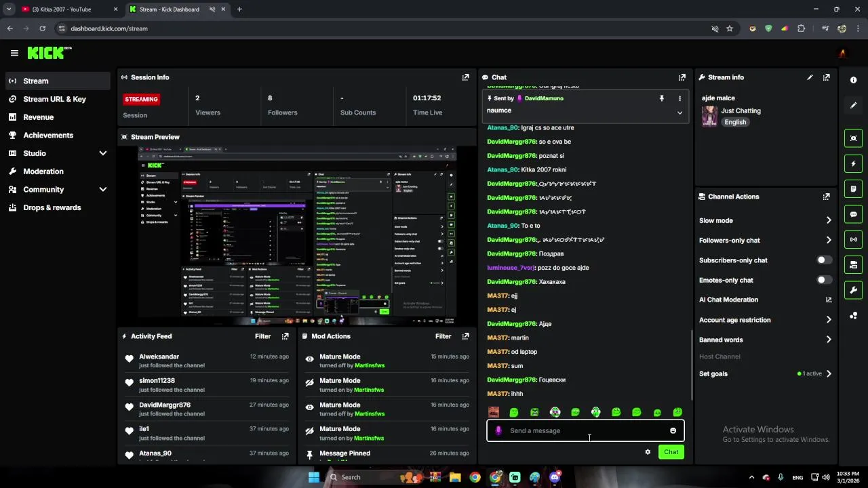Open the hamburger menu next to Kick logo
Image resolution: width=868 pixels, height=488 pixels.
(14, 53)
